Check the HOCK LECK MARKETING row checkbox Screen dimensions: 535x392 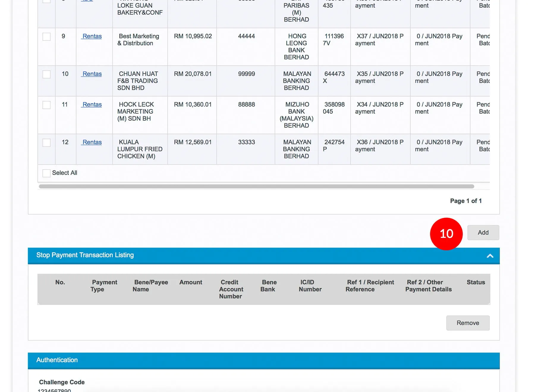tap(46, 105)
